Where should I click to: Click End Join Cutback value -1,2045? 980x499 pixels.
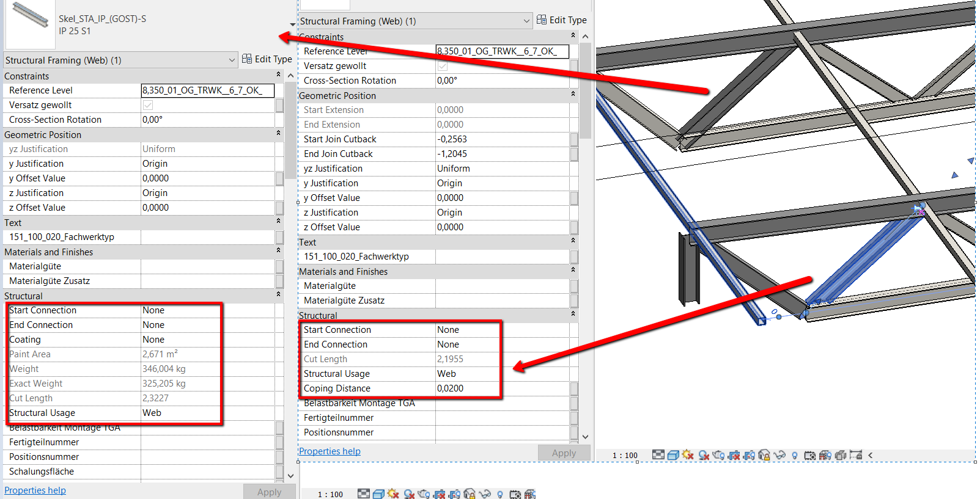(452, 154)
